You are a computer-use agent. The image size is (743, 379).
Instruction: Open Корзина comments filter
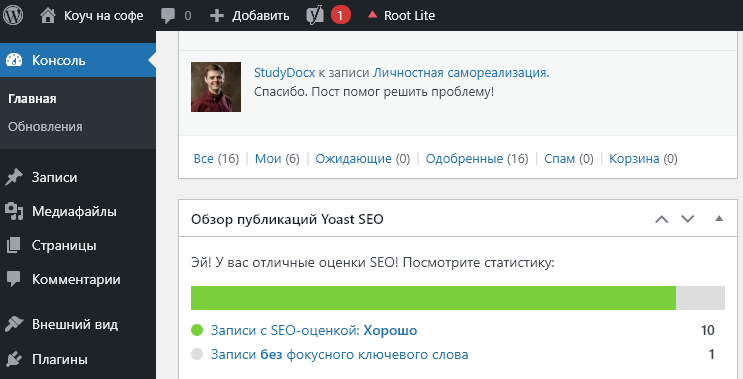tap(634, 158)
